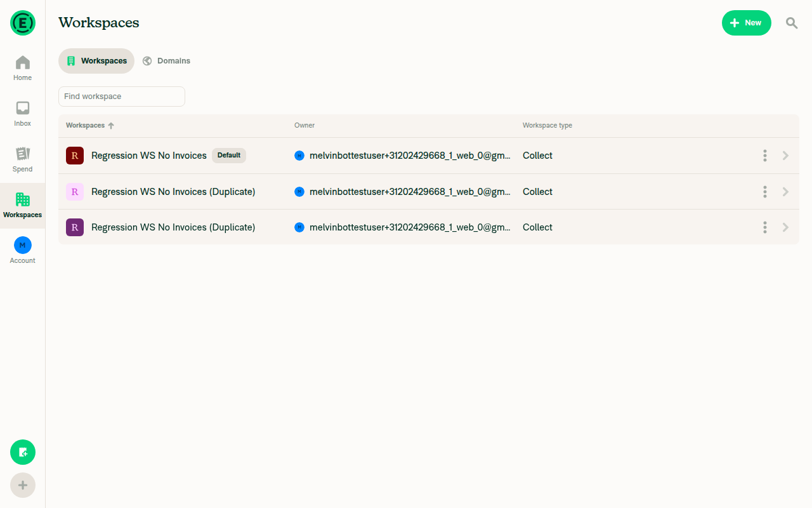Click the dark red R workspace avatar

[75, 156]
